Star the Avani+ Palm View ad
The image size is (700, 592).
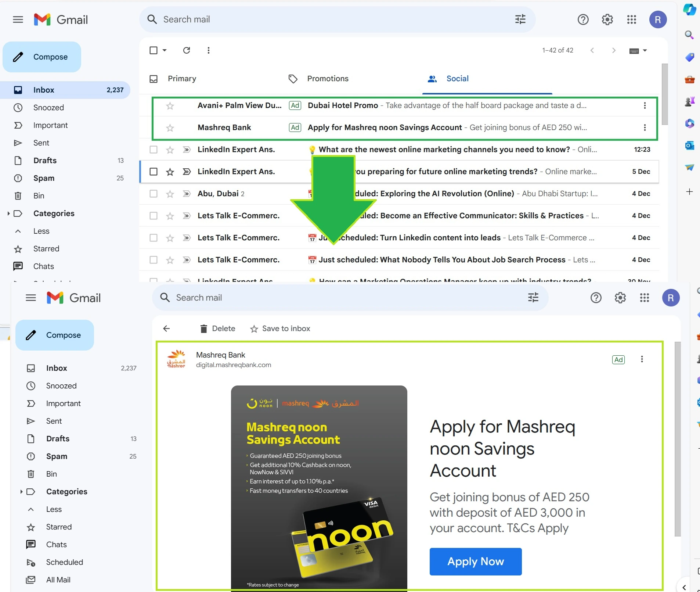(x=170, y=106)
